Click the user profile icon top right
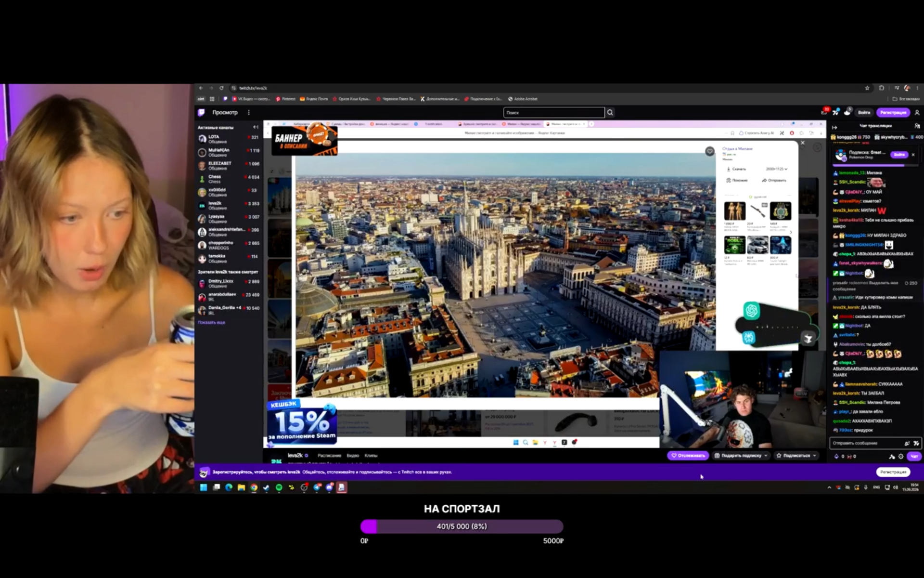 [917, 112]
